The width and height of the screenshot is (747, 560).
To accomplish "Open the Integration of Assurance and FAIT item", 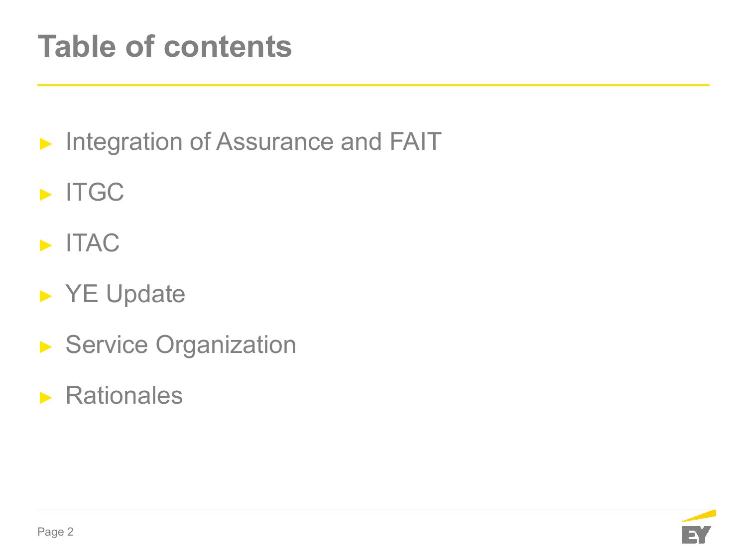I will (253, 141).
